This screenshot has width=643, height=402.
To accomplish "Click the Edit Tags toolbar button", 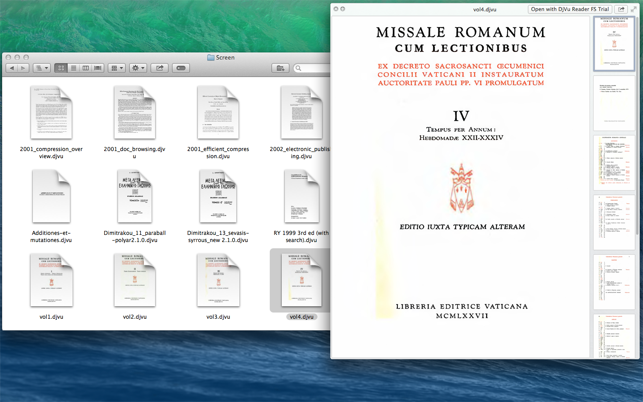I will (x=181, y=68).
